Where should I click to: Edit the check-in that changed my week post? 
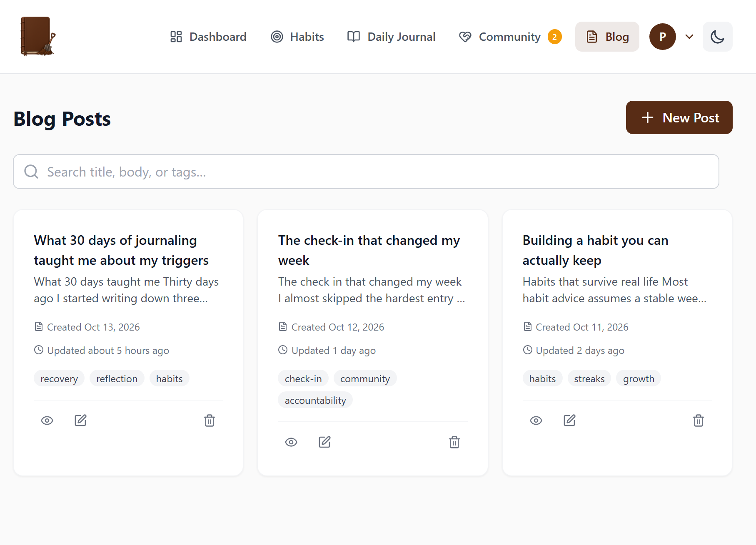click(324, 442)
